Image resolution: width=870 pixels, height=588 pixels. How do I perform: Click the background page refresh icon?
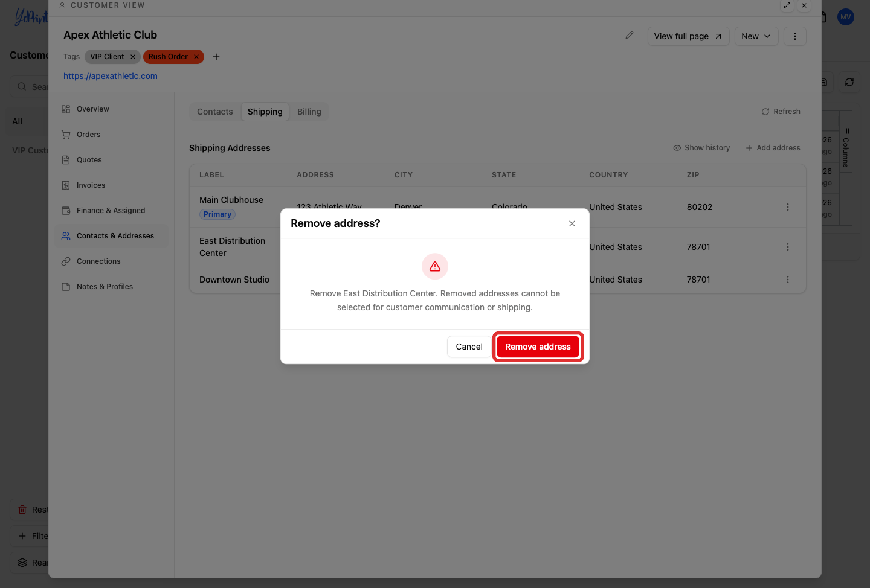pyautogui.click(x=849, y=82)
